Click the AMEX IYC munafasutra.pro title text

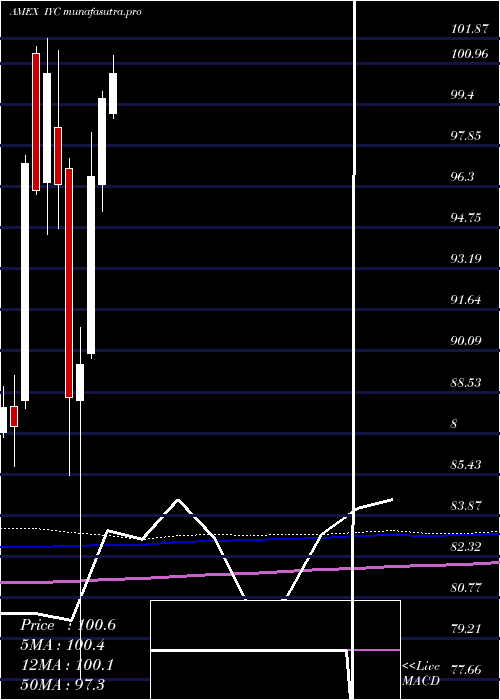(75, 12)
